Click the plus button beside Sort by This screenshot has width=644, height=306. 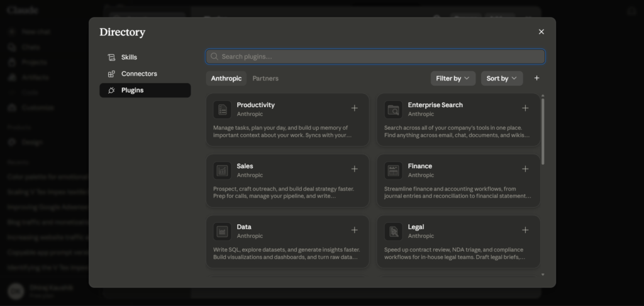tap(537, 78)
